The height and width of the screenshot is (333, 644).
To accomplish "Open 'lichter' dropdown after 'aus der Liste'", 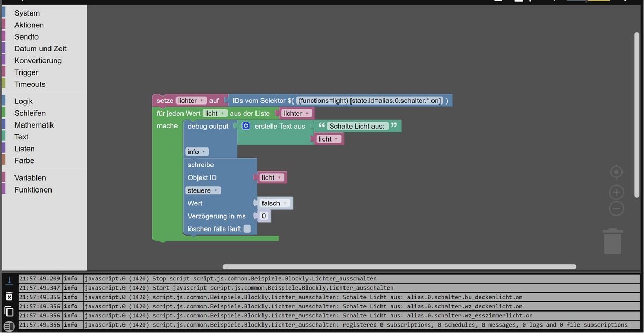I will pos(297,113).
